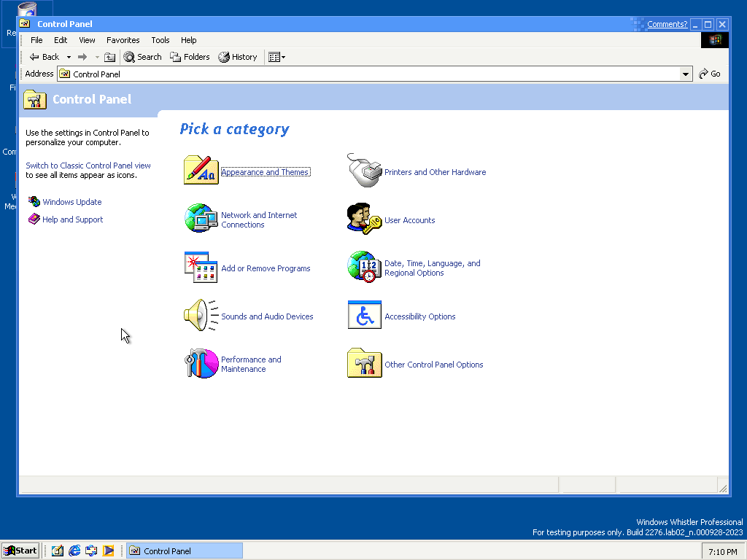Expand the Address bar dropdown list
This screenshot has width=747, height=560.
(x=686, y=74)
